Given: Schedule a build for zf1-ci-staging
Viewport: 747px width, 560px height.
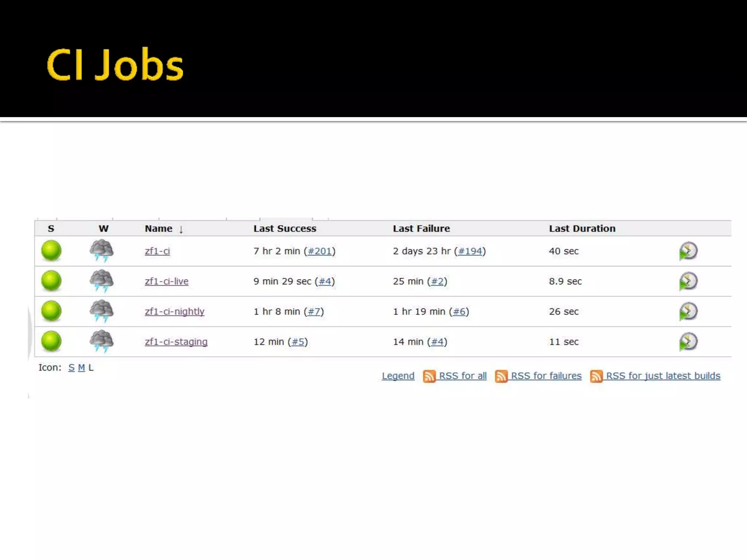Looking at the screenshot, I should [x=688, y=342].
